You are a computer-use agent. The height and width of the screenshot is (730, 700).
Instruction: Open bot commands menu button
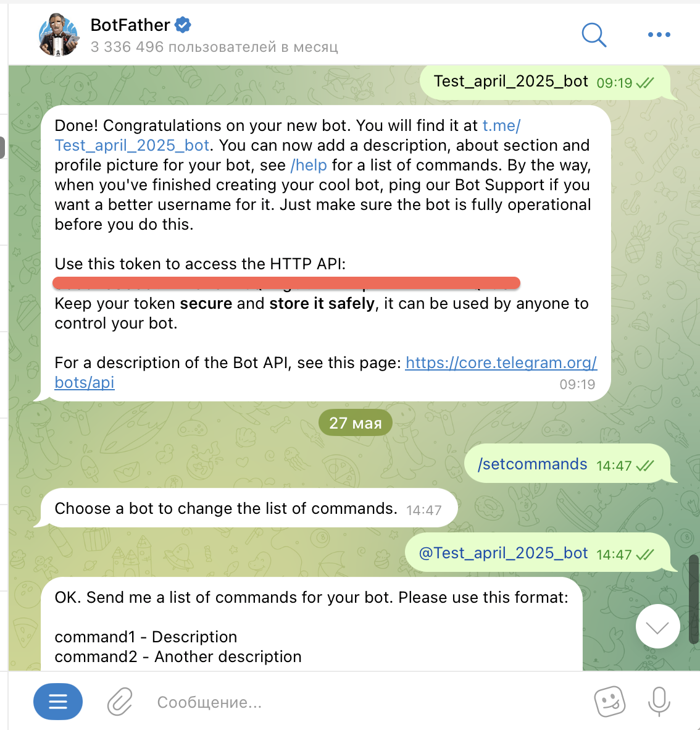tap(57, 702)
